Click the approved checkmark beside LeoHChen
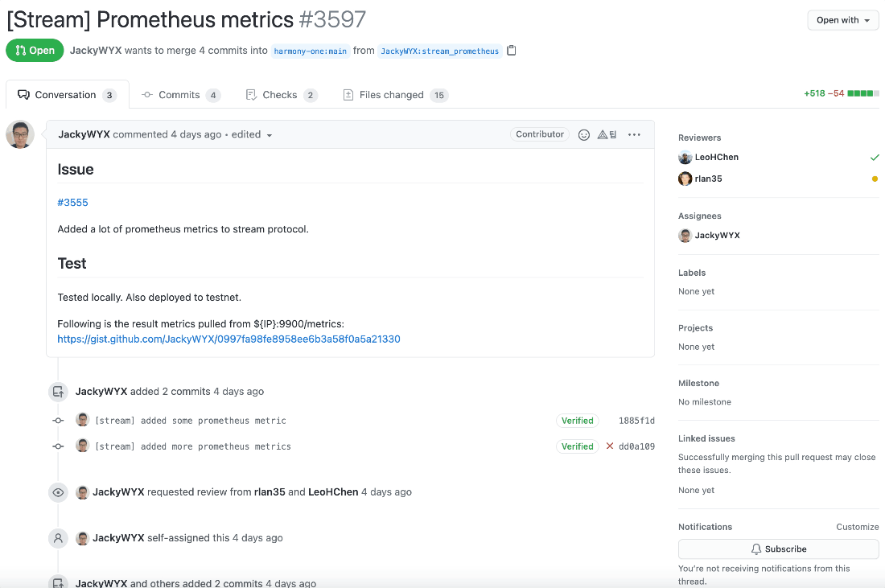 (875, 157)
